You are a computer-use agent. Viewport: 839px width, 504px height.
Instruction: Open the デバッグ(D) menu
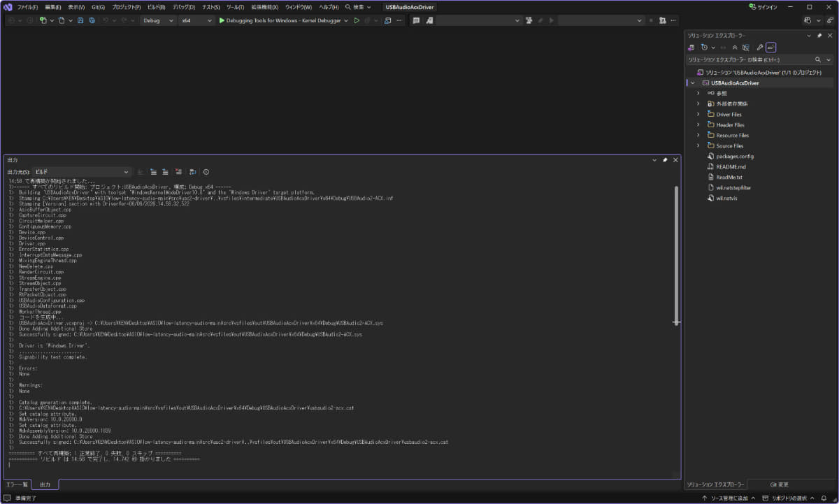pyautogui.click(x=184, y=7)
